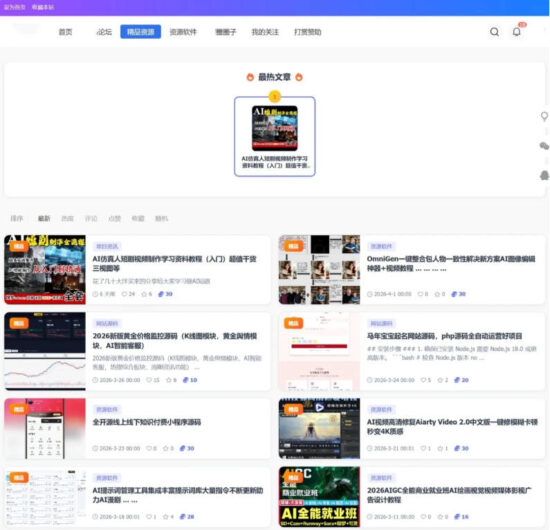This screenshot has width=550, height=530.
Task: Open article 马年宝宝起名网站源码
Action: click(444, 336)
